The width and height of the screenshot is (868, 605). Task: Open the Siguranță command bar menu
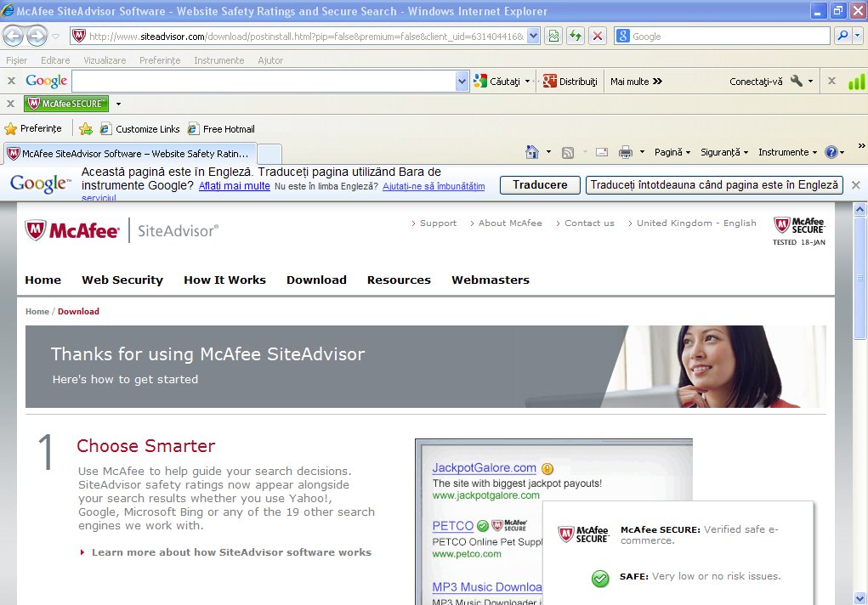(x=724, y=152)
